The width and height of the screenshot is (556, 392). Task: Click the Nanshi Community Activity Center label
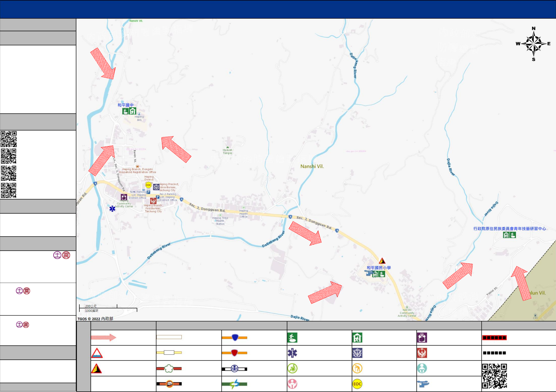click(x=407, y=313)
